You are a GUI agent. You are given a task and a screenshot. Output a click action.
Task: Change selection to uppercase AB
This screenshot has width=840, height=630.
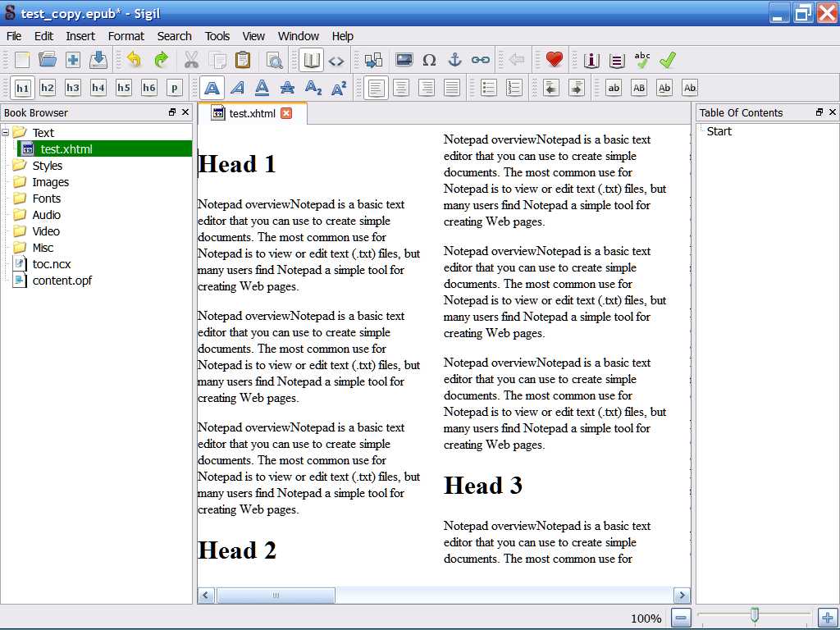[x=638, y=88]
